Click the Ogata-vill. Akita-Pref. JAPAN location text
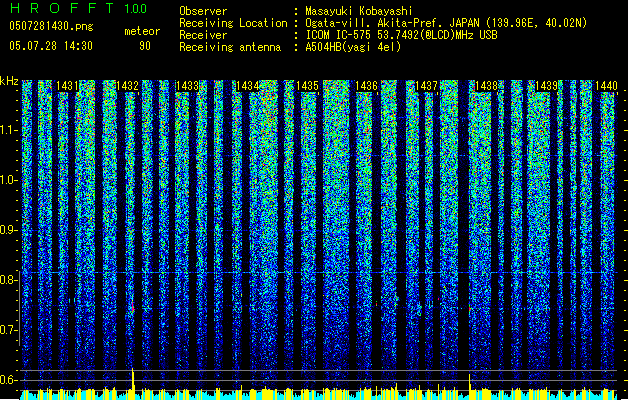 [x=446, y=23]
